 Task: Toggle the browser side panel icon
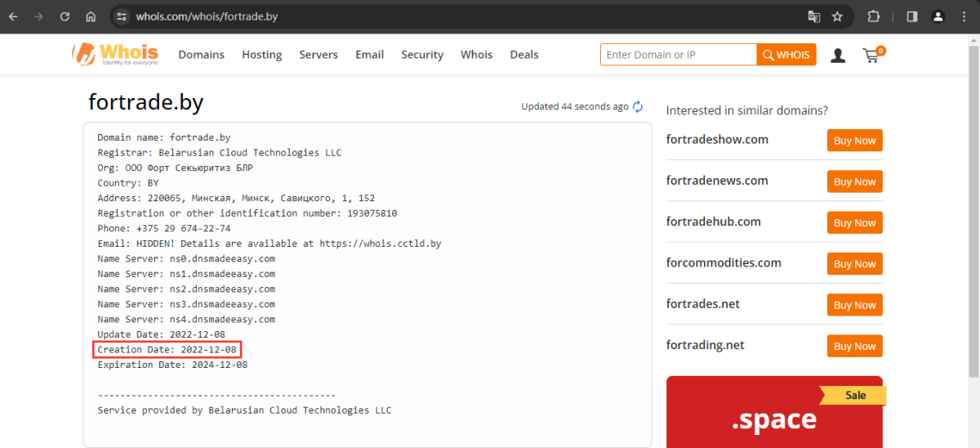(912, 16)
